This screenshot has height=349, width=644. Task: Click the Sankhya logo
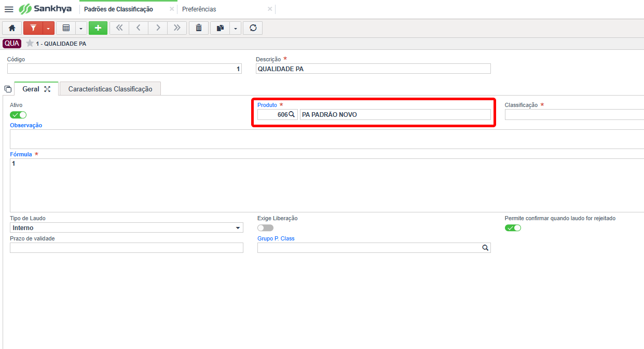pos(45,9)
